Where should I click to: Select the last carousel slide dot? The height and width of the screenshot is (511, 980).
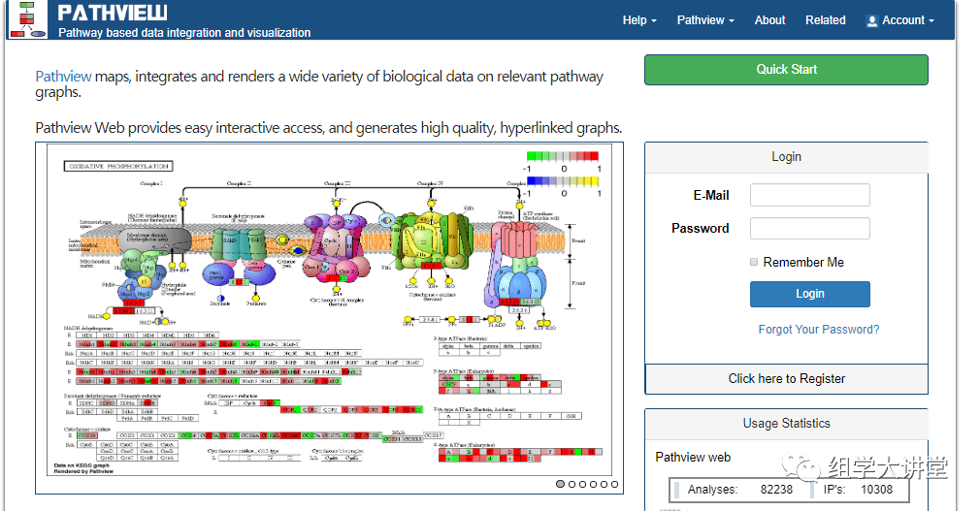[613, 484]
